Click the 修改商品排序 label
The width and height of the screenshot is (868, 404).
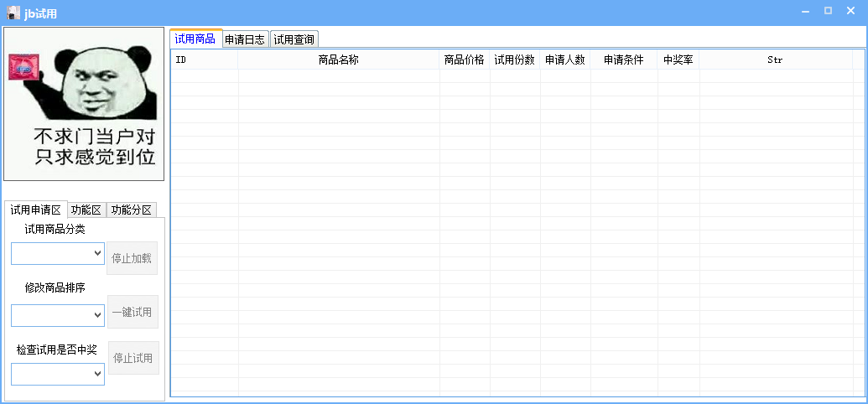tap(55, 287)
